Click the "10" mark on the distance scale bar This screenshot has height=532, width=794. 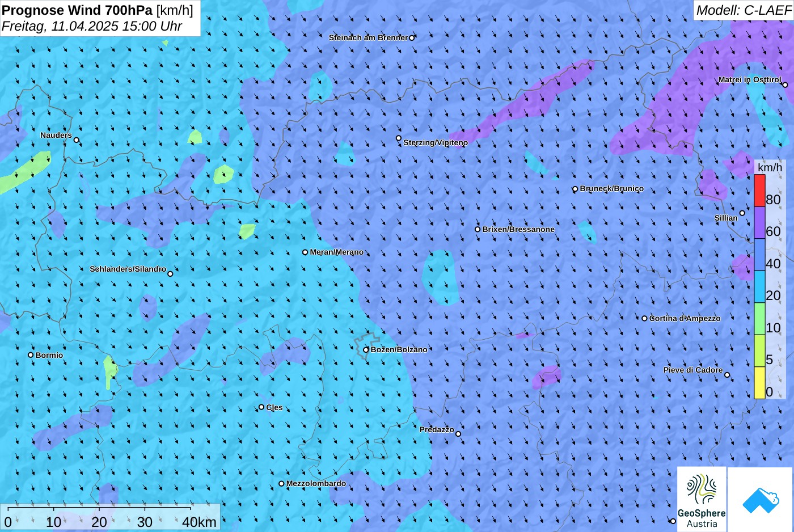coord(54,522)
